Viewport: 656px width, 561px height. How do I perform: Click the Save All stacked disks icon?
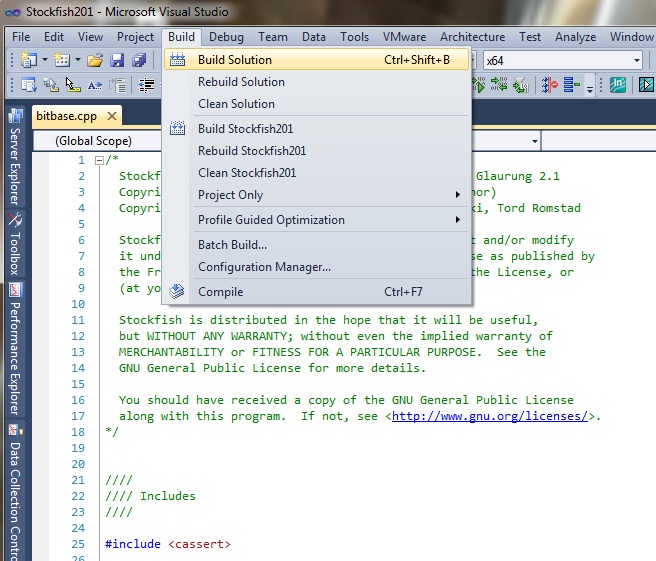click(x=139, y=60)
